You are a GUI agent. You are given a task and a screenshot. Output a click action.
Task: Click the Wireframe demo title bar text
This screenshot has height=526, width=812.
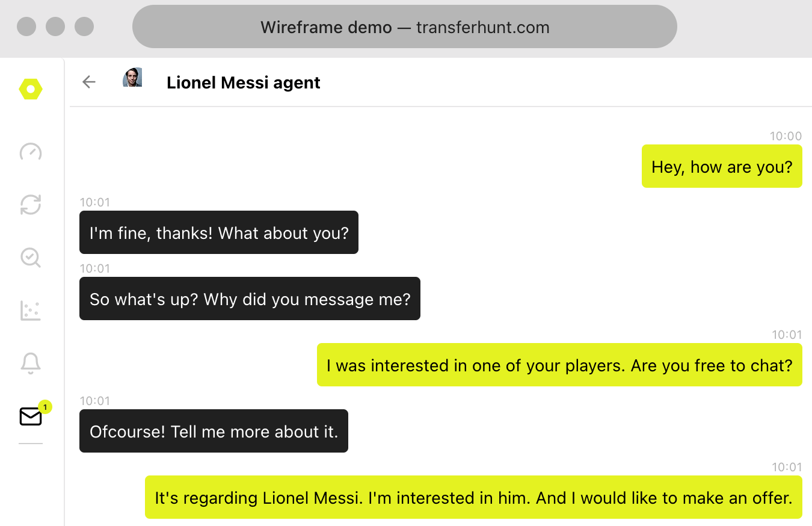click(404, 27)
